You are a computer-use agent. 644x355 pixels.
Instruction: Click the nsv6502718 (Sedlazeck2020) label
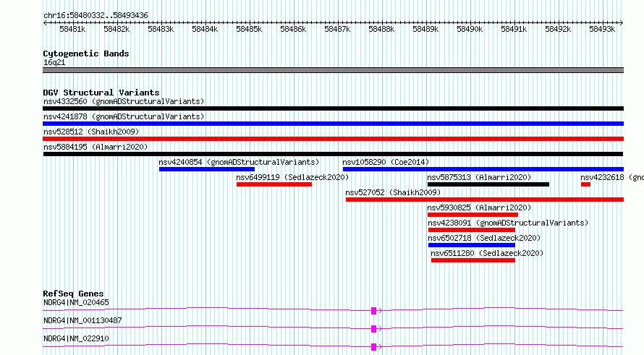484,238
